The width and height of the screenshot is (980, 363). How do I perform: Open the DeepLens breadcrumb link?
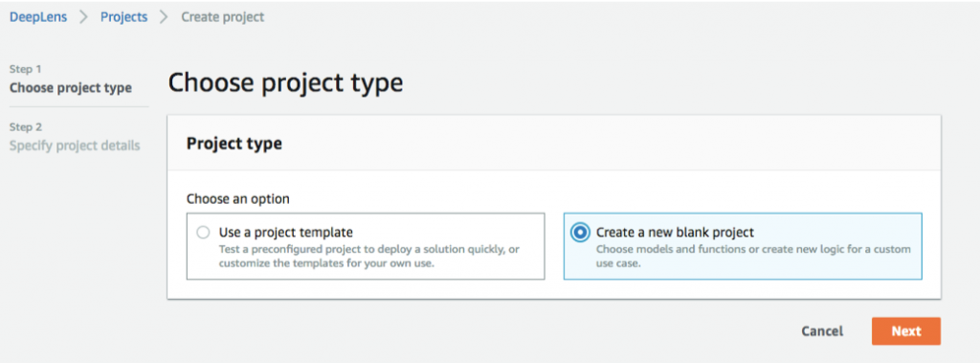tap(38, 17)
